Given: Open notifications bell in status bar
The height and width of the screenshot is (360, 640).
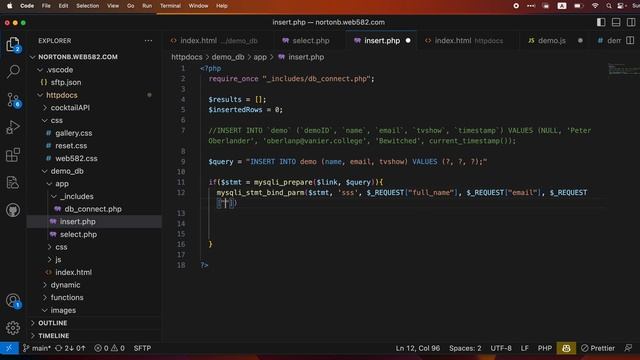Looking at the screenshot, I should (628, 348).
